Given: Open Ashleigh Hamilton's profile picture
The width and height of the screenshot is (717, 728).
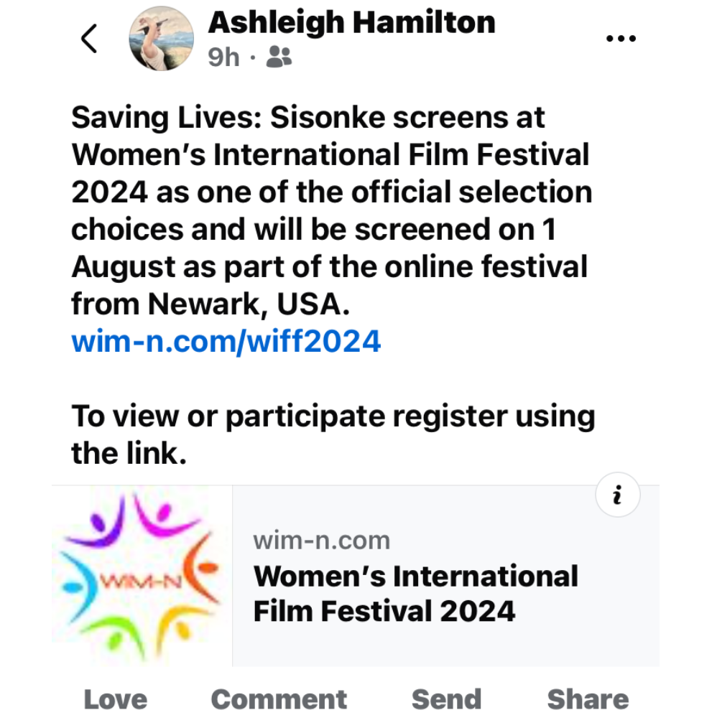Looking at the screenshot, I should pos(161,39).
